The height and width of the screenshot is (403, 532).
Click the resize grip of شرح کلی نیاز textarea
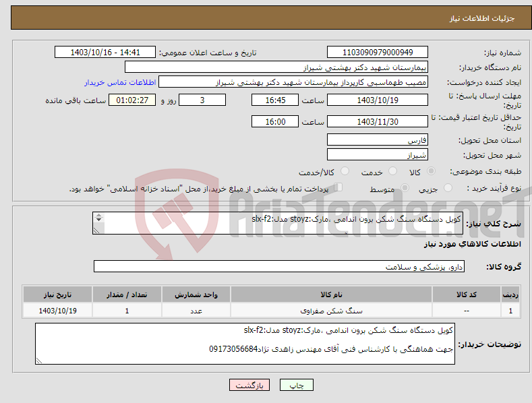point(96,230)
